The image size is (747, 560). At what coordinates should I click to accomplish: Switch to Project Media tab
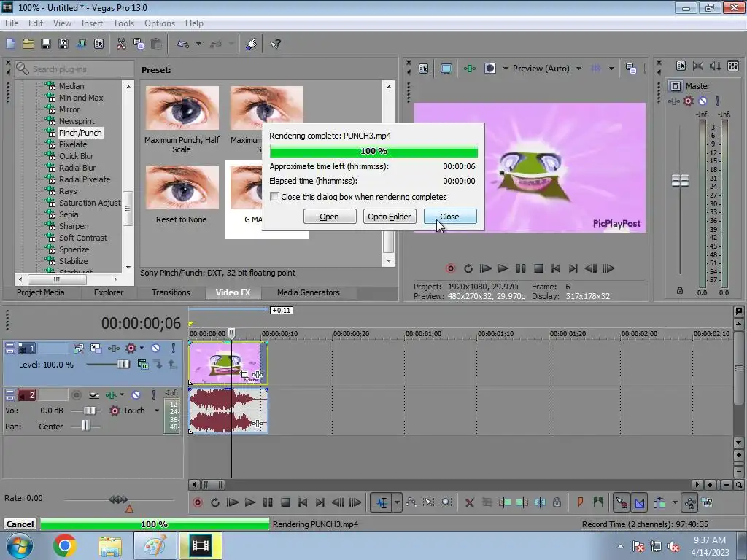(41, 292)
